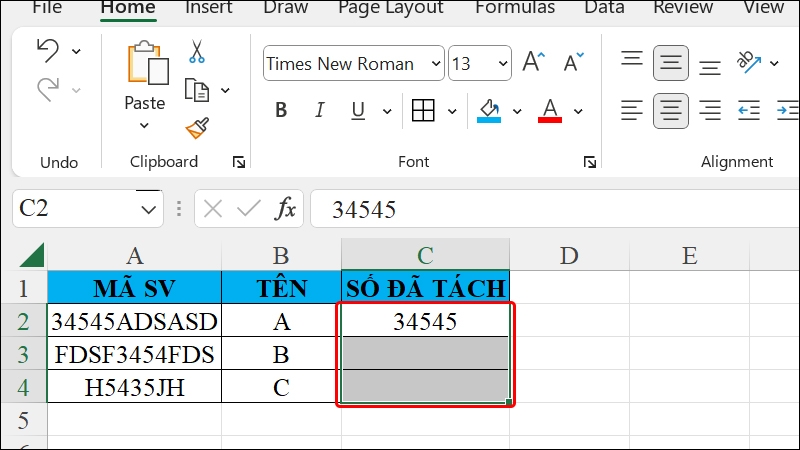This screenshot has width=800, height=450.
Task: Click cell containing FDSF3454FDS
Action: coord(135,354)
